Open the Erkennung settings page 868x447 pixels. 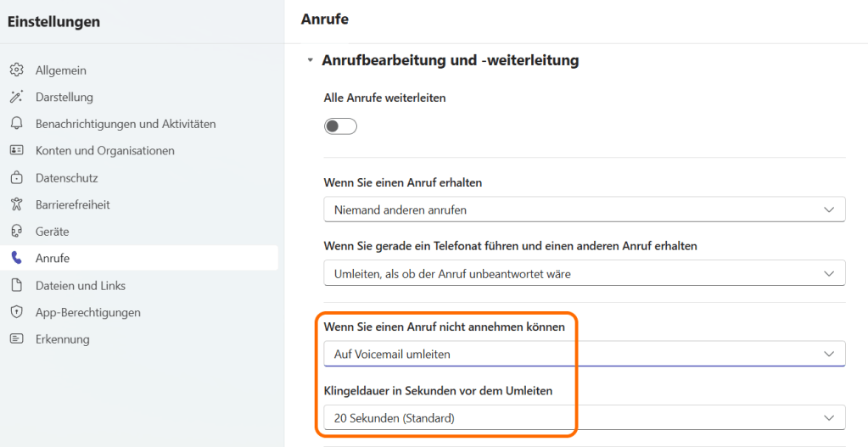pyautogui.click(x=62, y=339)
